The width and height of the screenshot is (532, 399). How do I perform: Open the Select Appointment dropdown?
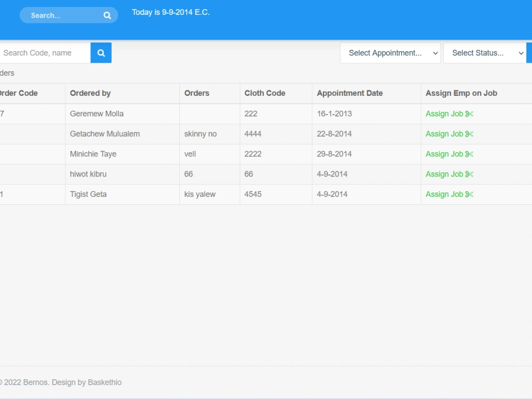click(x=390, y=53)
